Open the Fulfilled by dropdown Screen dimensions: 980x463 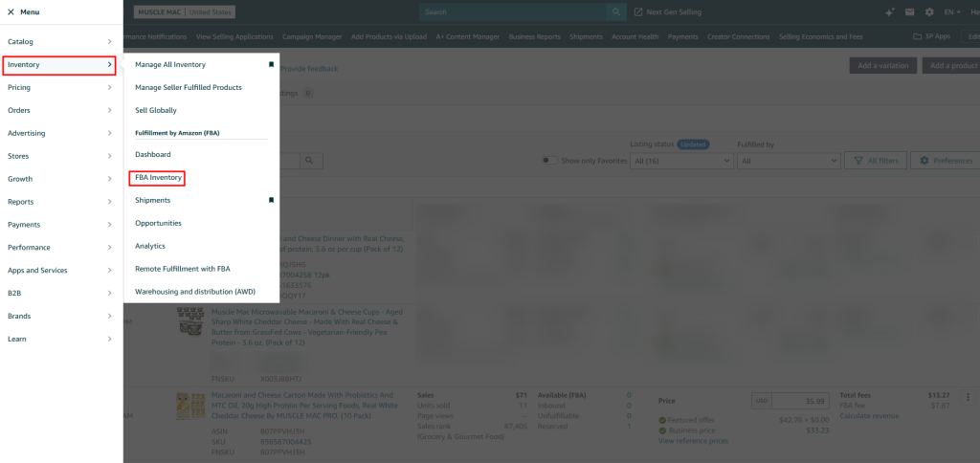(x=789, y=161)
